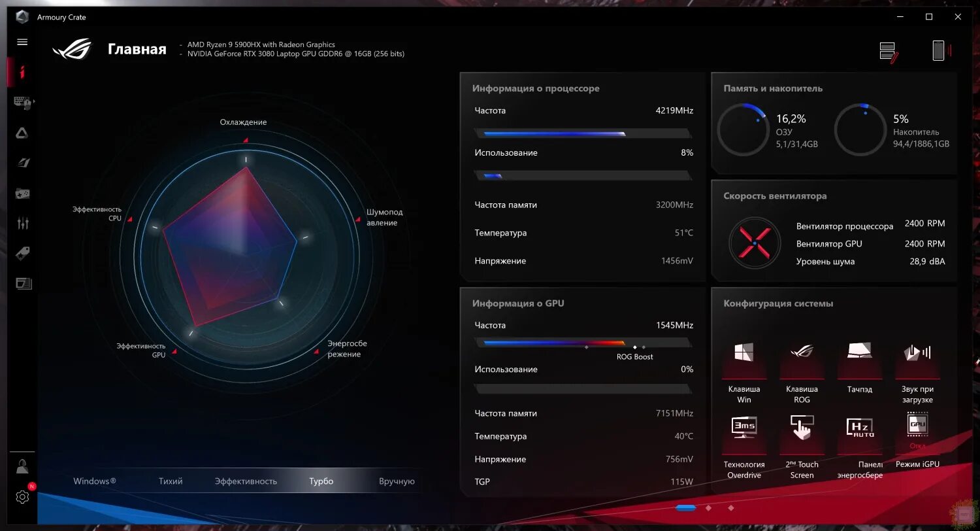Open the scenario profiles sliders section

coord(22,223)
